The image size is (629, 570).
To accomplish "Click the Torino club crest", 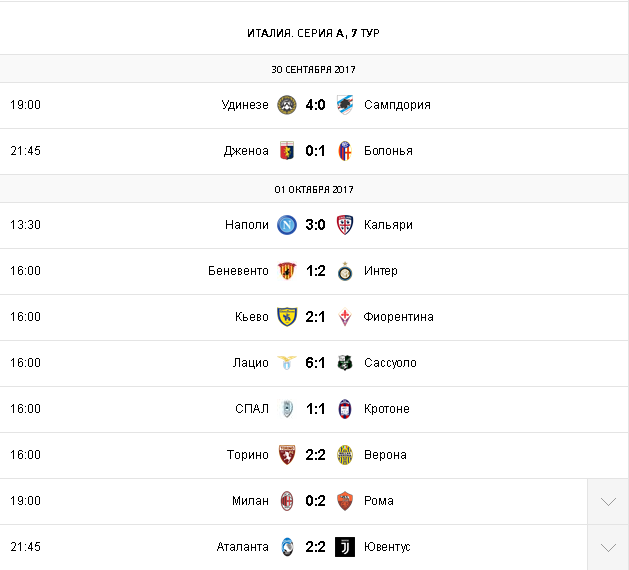I will (287, 455).
